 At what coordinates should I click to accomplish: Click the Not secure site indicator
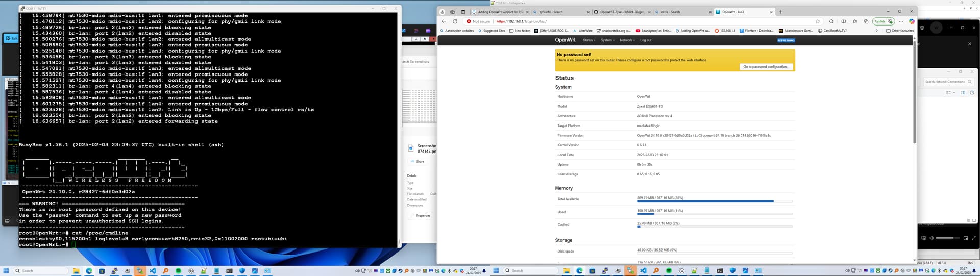pyautogui.click(x=478, y=21)
